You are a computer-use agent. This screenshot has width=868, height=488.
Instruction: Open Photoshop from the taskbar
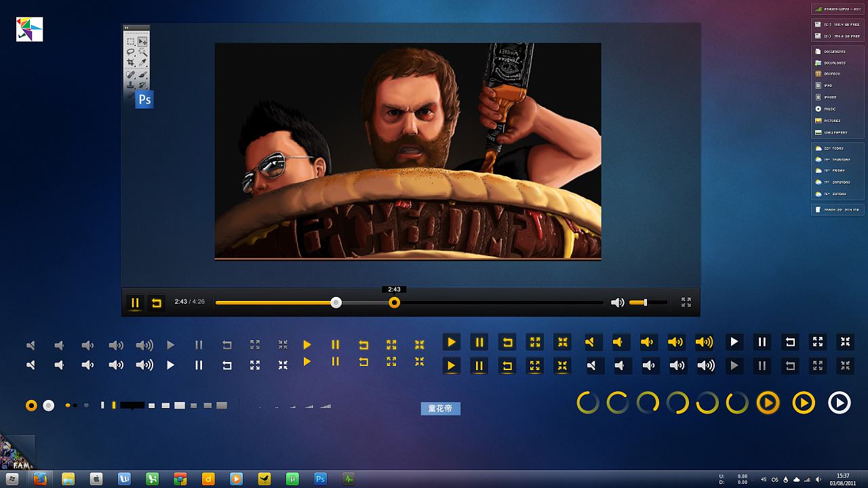[x=320, y=479]
